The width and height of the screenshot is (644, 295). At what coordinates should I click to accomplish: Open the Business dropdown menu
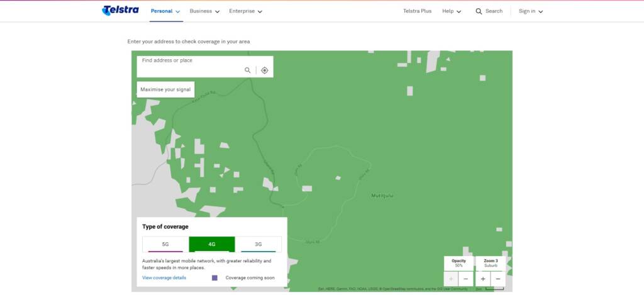pyautogui.click(x=204, y=11)
